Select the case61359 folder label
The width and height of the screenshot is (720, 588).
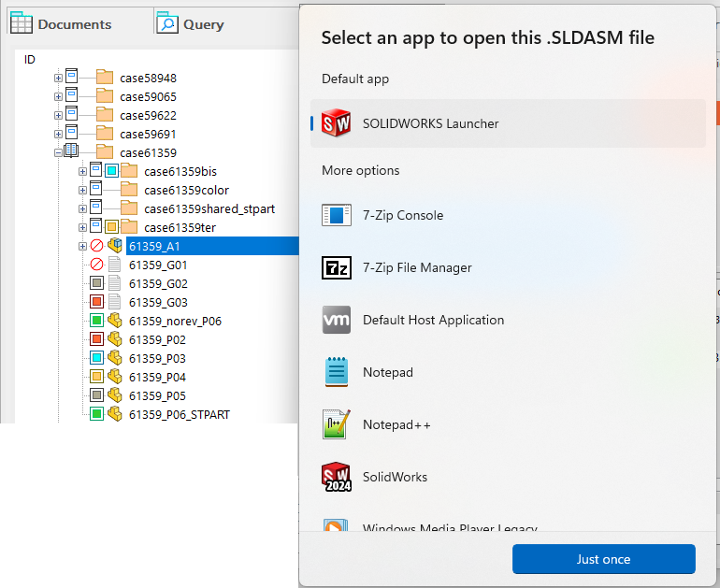click(148, 153)
